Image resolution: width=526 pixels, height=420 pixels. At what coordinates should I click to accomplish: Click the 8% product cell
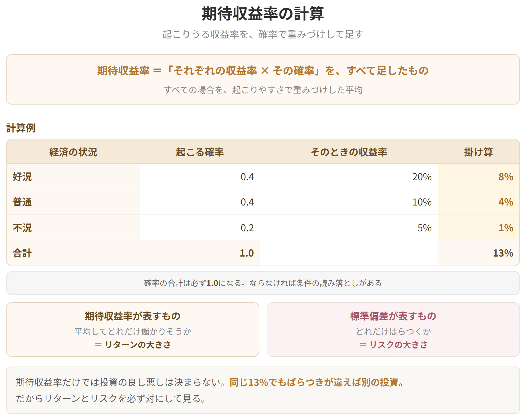coord(506,177)
